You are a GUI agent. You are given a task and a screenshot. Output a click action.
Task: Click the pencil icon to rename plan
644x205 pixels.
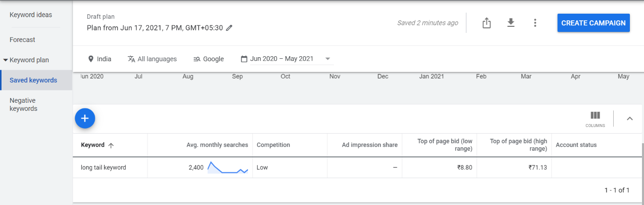point(229,28)
